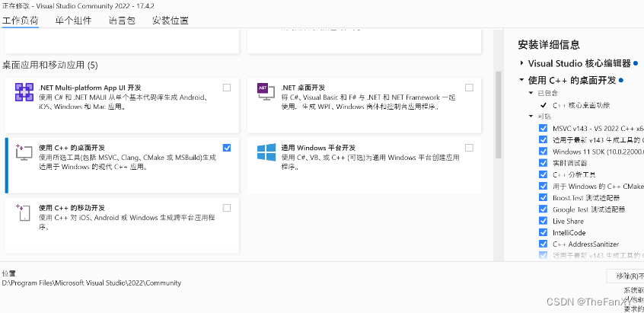Click the 位置 label above the path
Screen dimensions: 644x313
pyautogui.click(x=8, y=273)
